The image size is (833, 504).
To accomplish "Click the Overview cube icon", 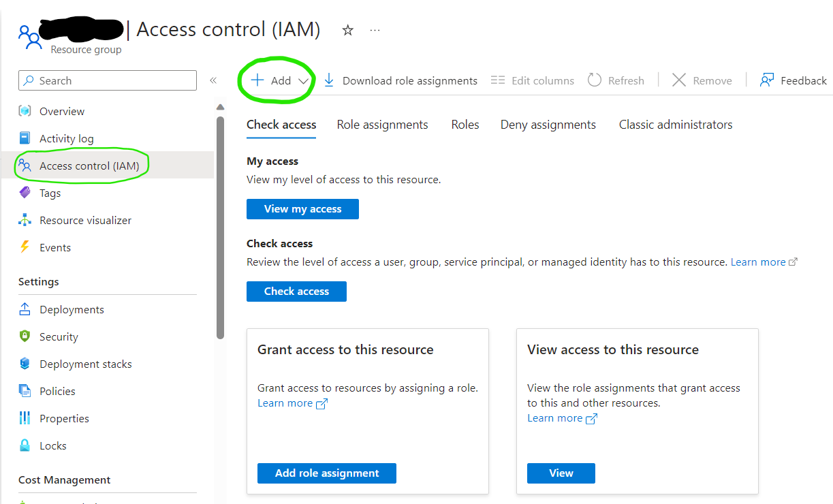I will tap(25, 111).
